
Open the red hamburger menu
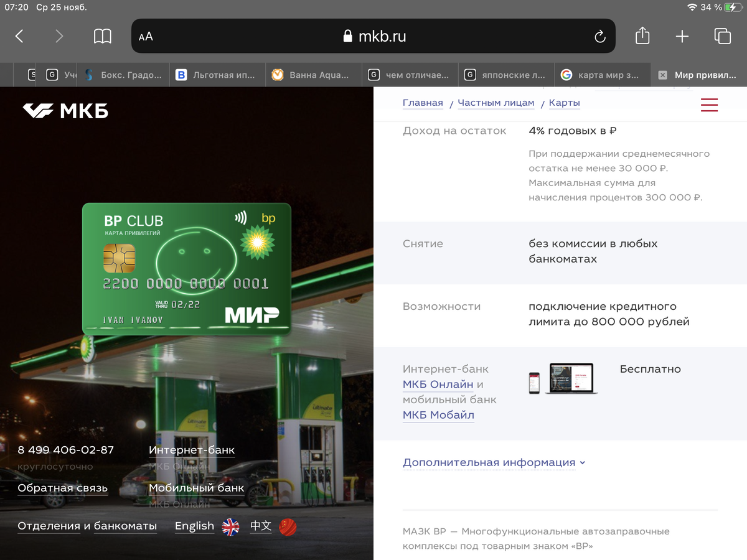coord(709,105)
